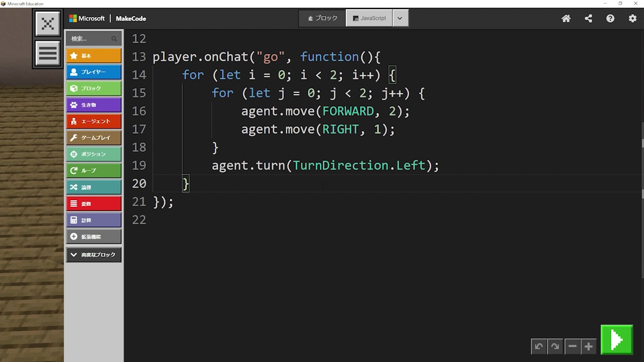This screenshot has height=362, width=644.
Task: Open the Settings gear menu
Action: [x=632, y=19]
